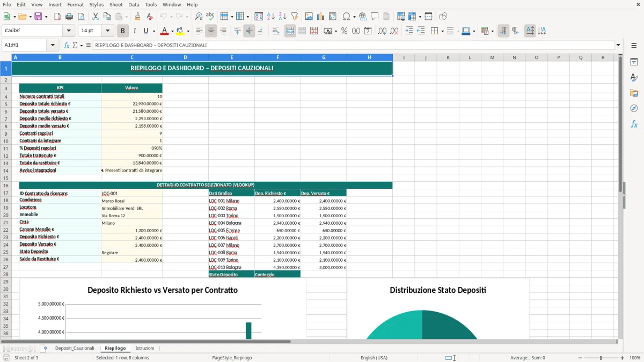Click the Export as PDF icon

(x=57, y=17)
